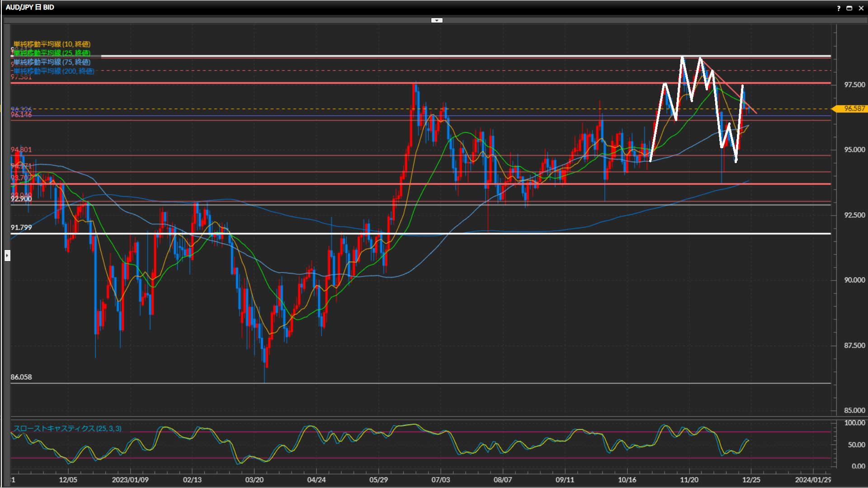Expand the hidden toolbar with top arrow
868x488 pixels.
(x=436, y=20)
